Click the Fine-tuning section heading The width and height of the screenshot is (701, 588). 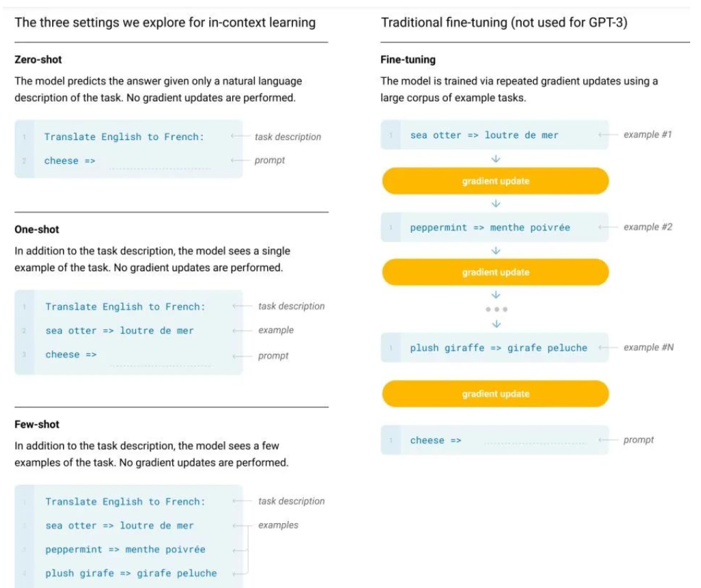408,60
